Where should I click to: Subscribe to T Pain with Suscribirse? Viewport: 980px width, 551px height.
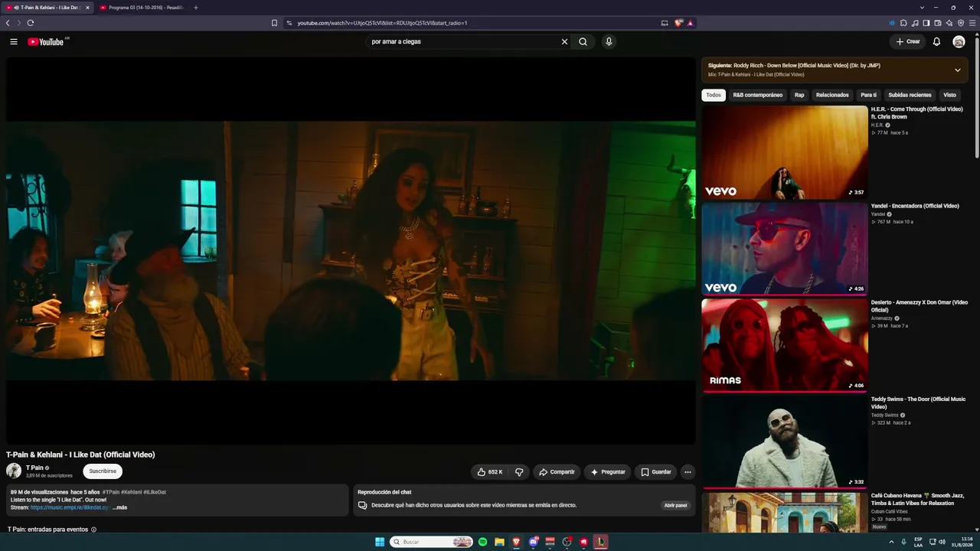103,471
